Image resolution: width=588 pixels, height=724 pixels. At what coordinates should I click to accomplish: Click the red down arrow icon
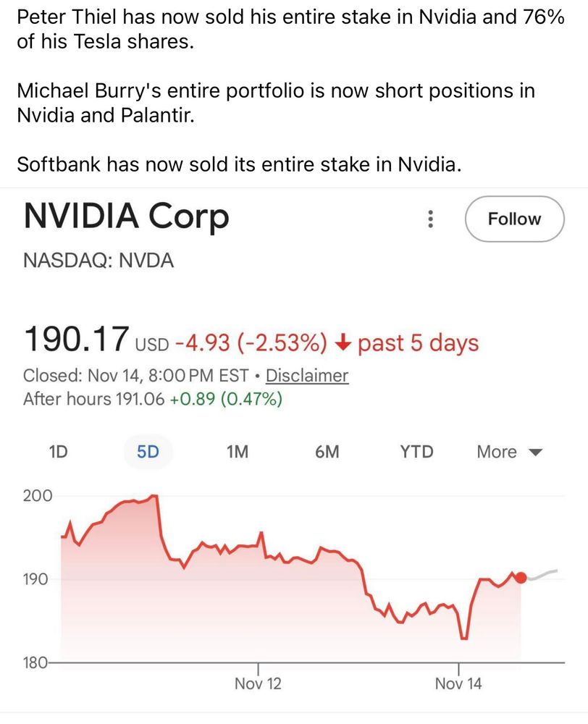pos(345,342)
